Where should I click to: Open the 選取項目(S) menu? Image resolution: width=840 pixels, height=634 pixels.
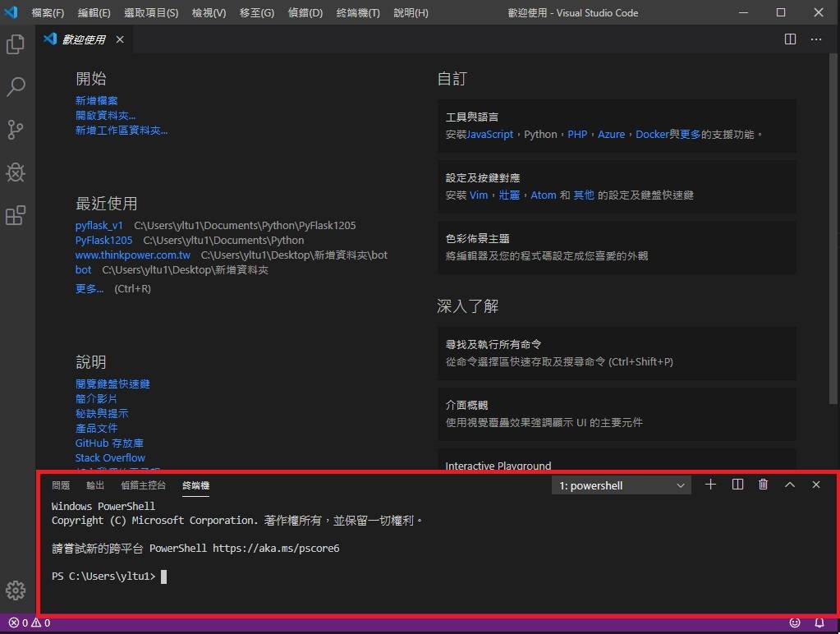tap(151, 13)
